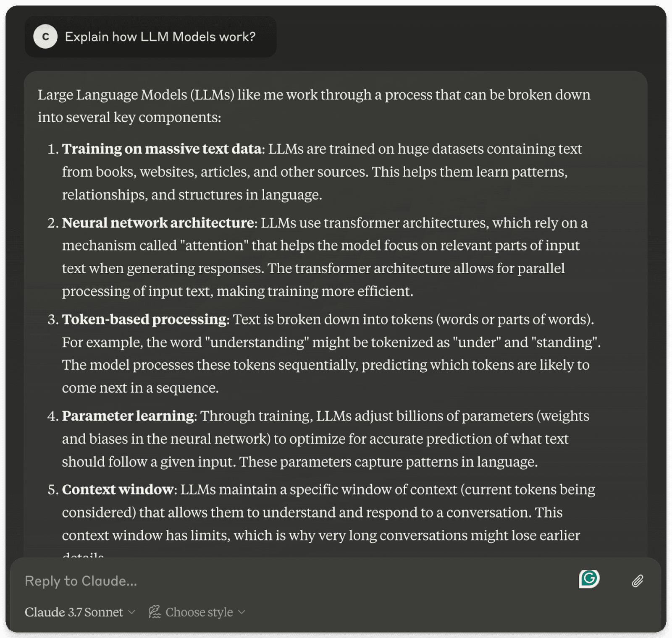The image size is (672, 638).
Task: Click the quoted word "standing" in item 3
Action: point(564,343)
